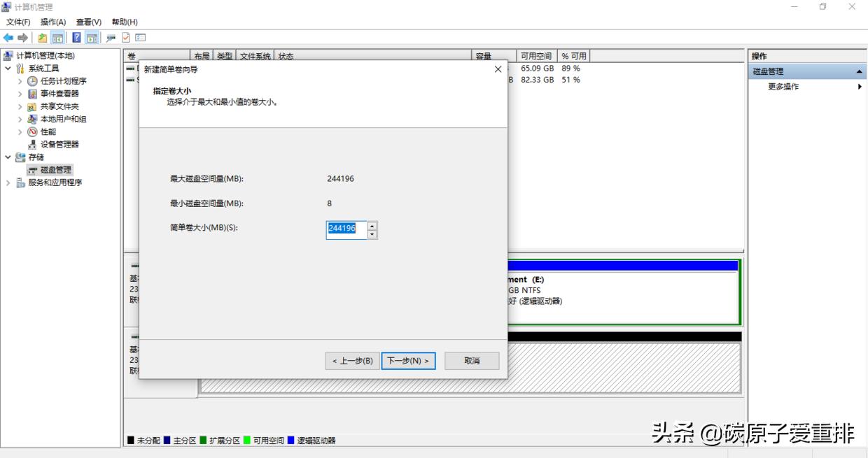Click the 卷 column header
The image size is (868, 458).
tap(157, 56)
